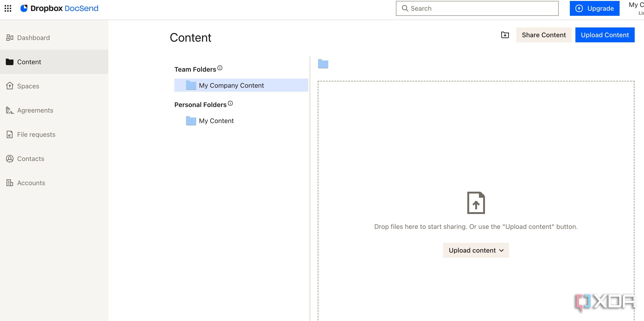Open the Upload content dropdown
Screen dimensions: 644x321
click(x=476, y=250)
